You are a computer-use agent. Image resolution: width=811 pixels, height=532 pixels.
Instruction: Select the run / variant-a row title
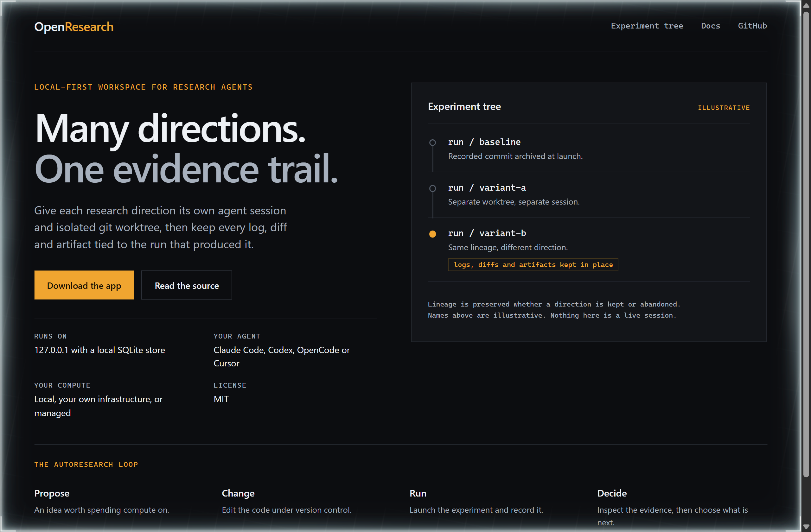tap(487, 187)
